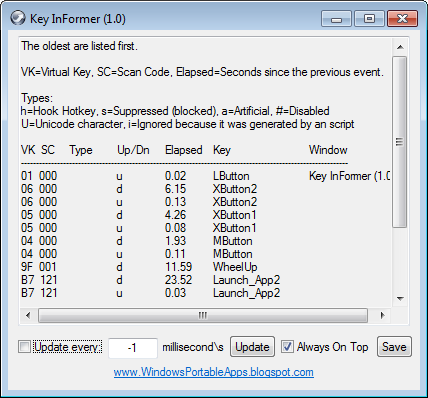Click the 'millisecond\s' label
Image resolution: width=428 pixels, height=398 pixels.
[193, 347]
